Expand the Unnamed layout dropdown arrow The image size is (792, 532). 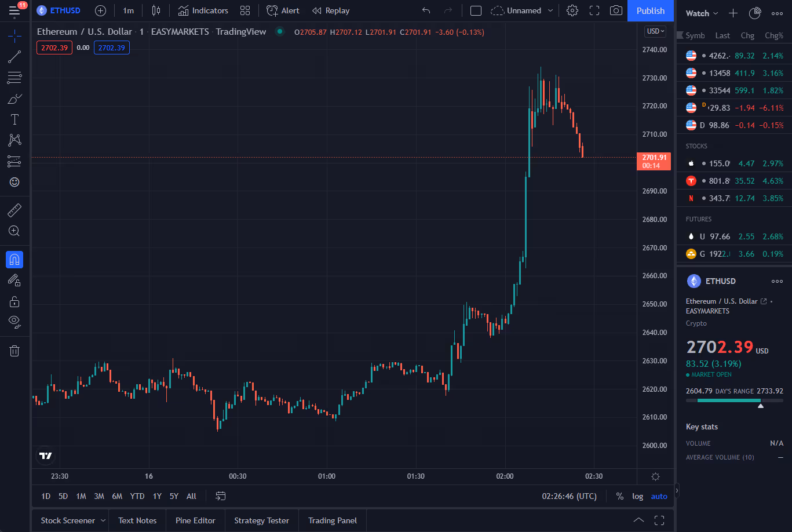550,10
